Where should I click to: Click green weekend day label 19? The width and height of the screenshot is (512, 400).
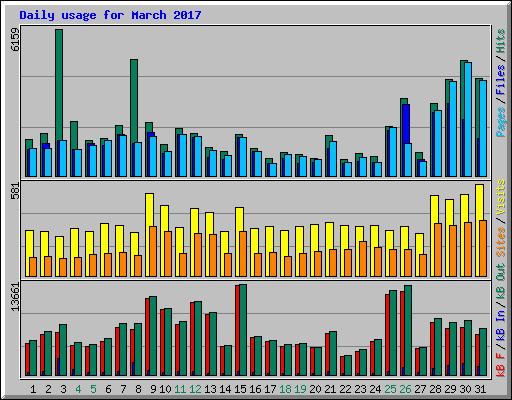point(300,389)
